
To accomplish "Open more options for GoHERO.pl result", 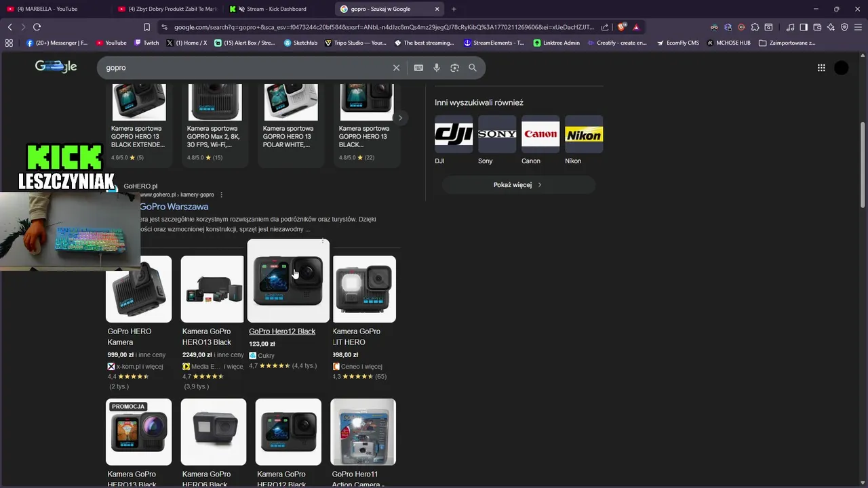I will [x=221, y=195].
